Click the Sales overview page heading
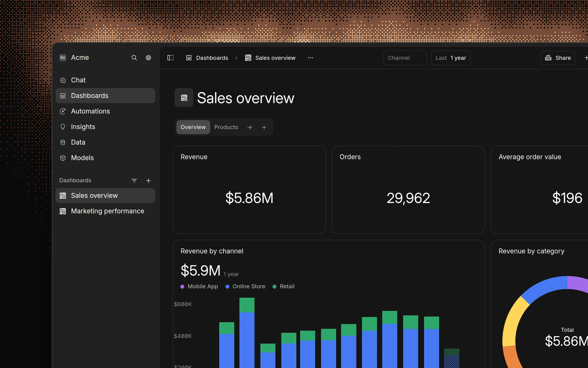The image size is (588, 368). click(x=245, y=98)
